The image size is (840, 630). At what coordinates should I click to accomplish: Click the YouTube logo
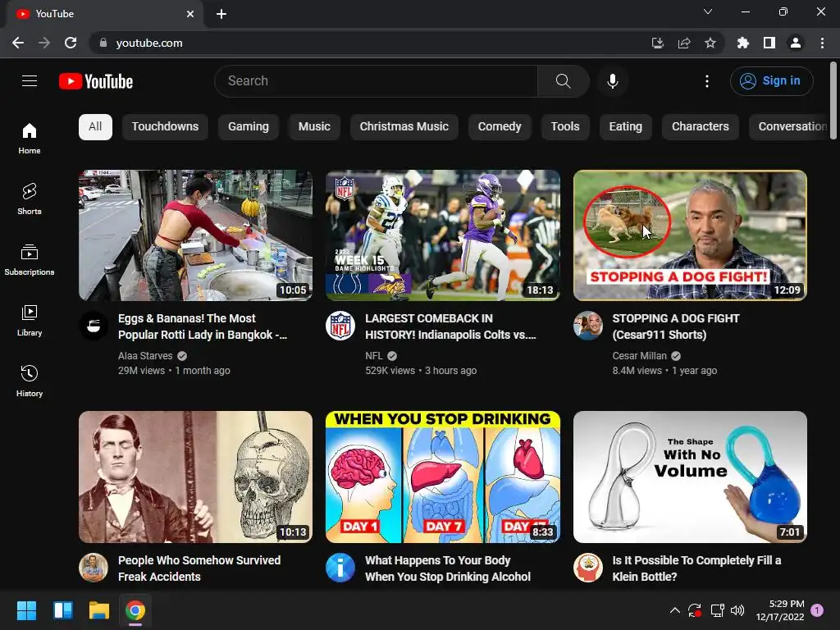[x=96, y=81]
